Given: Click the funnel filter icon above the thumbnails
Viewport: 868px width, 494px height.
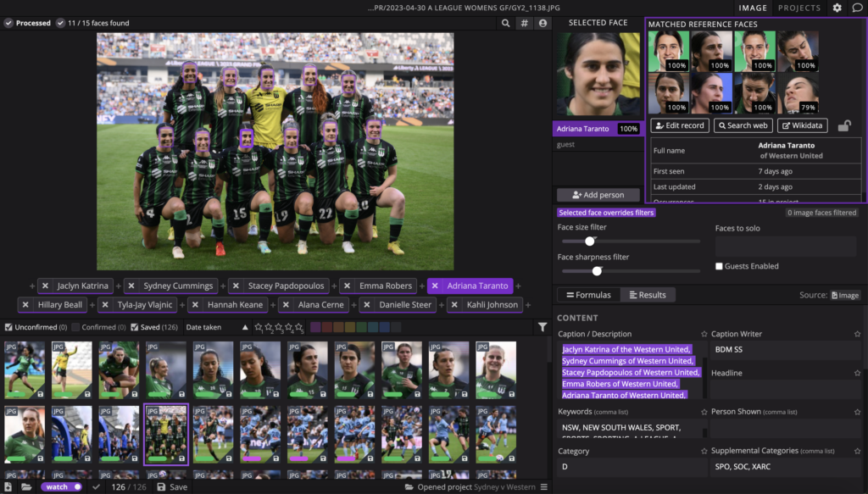Looking at the screenshot, I should tap(542, 327).
